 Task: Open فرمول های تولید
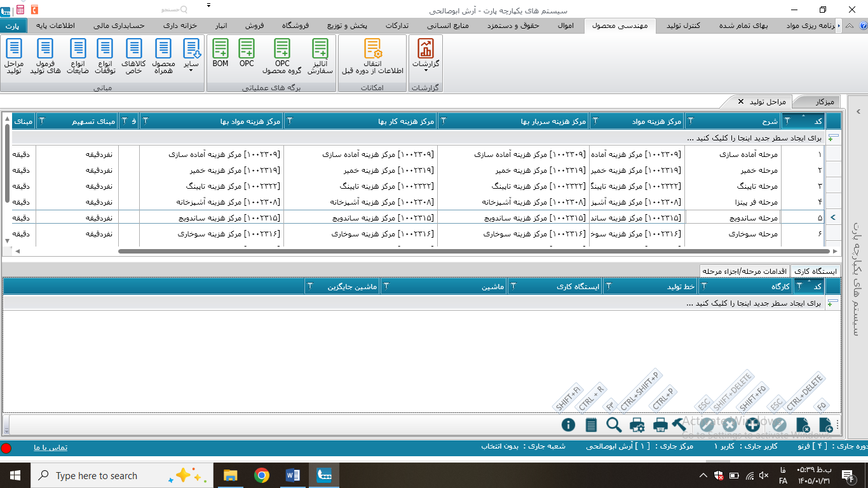(x=45, y=57)
